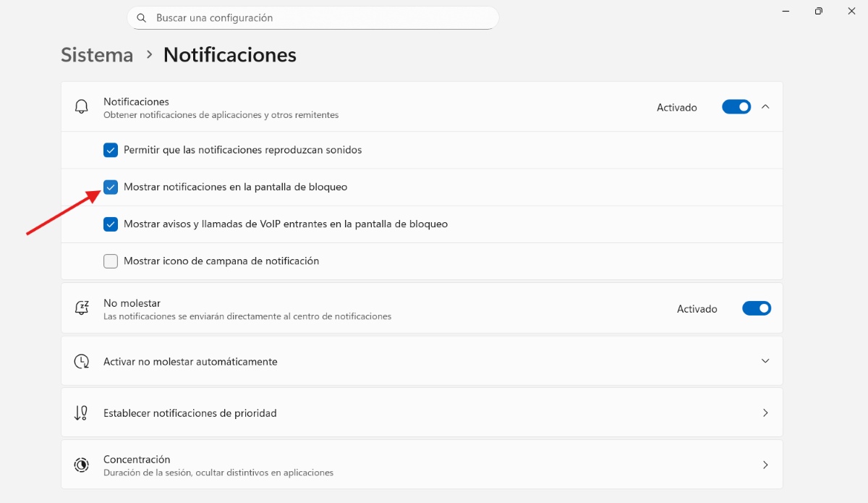This screenshot has width=868, height=503.
Task: Click the clock icon beside Activar no molestar automáticamente
Action: [81, 360]
